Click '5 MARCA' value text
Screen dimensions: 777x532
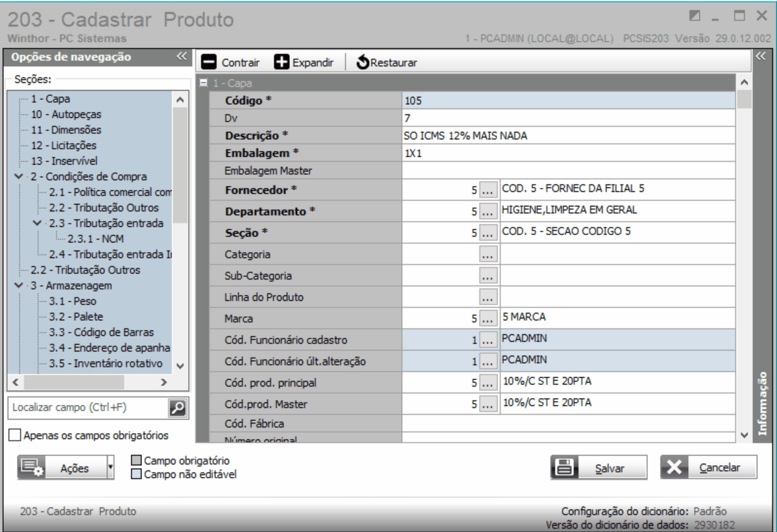(x=524, y=317)
